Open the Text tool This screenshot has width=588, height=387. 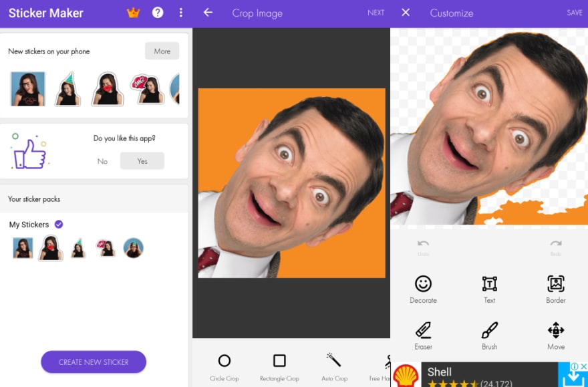coord(489,289)
